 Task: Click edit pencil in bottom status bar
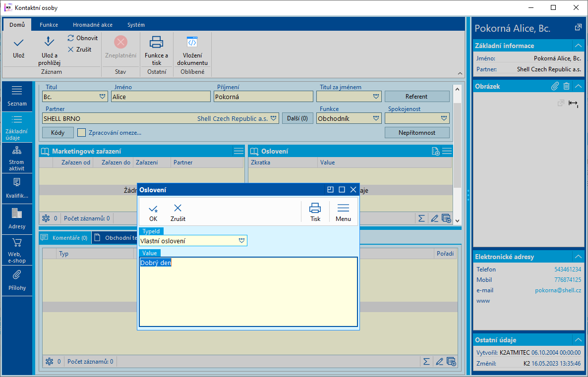[439, 362]
